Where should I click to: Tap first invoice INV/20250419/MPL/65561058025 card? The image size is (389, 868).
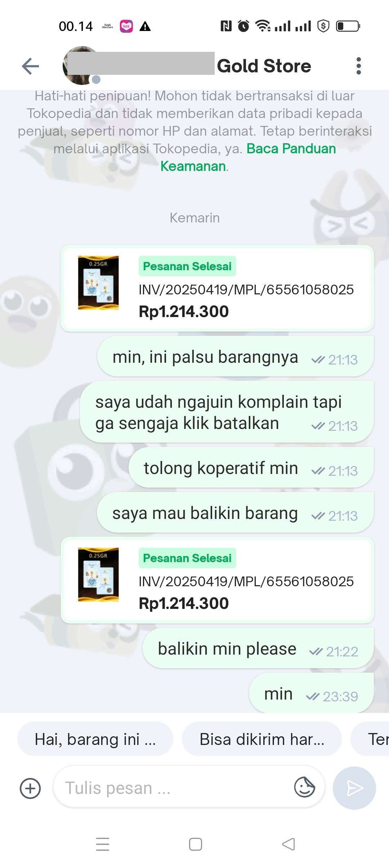click(218, 288)
